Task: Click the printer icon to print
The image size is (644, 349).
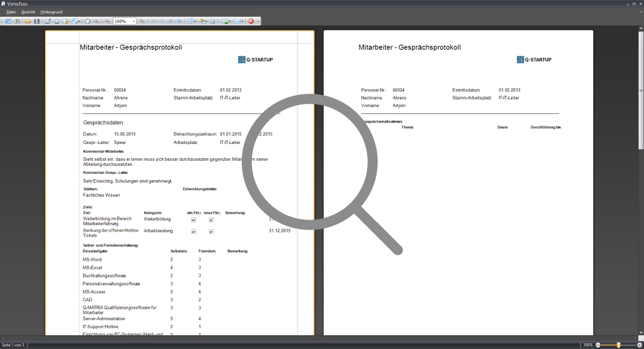Action: [56, 21]
